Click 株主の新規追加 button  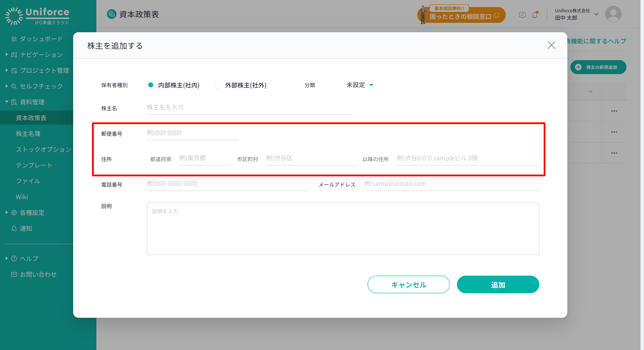pyautogui.click(x=598, y=67)
